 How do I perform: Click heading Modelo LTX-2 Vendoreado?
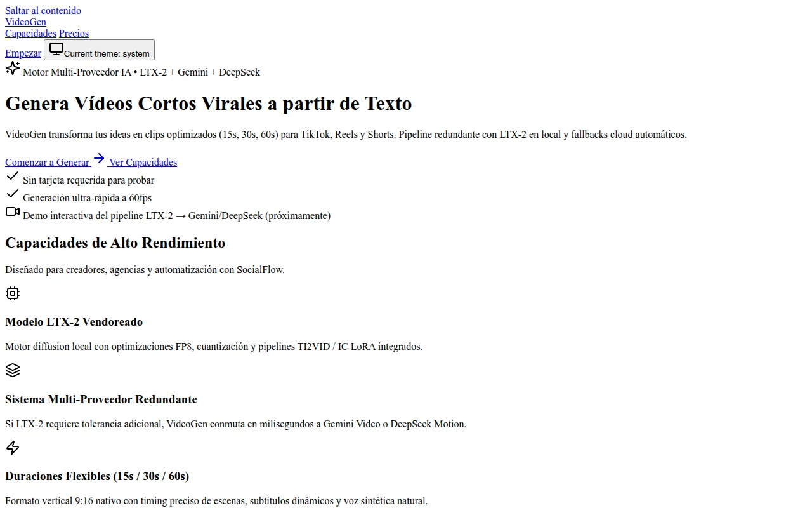(x=74, y=322)
